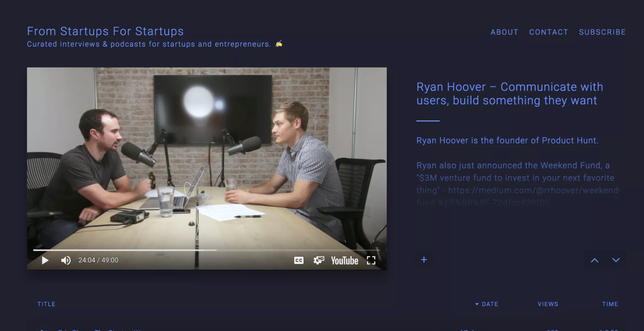
Task: Open the video HD settings gear
Action: [x=319, y=260]
